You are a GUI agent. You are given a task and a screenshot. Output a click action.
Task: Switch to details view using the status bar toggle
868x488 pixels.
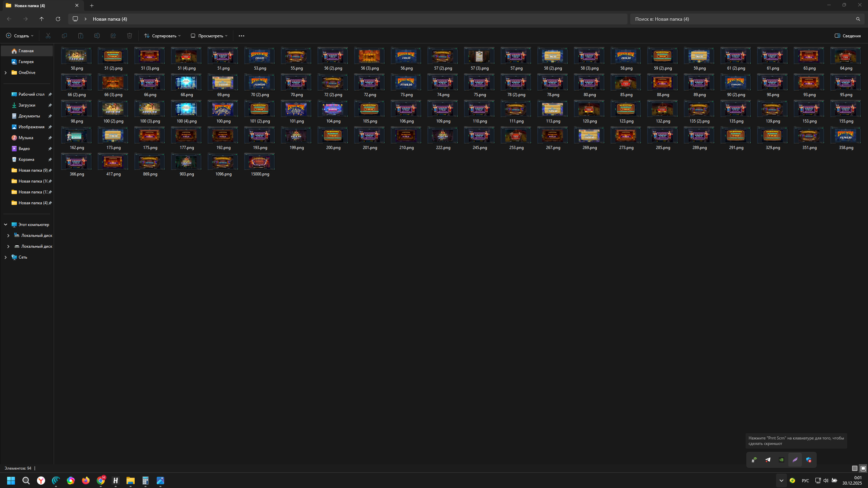(x=855, y=468)
